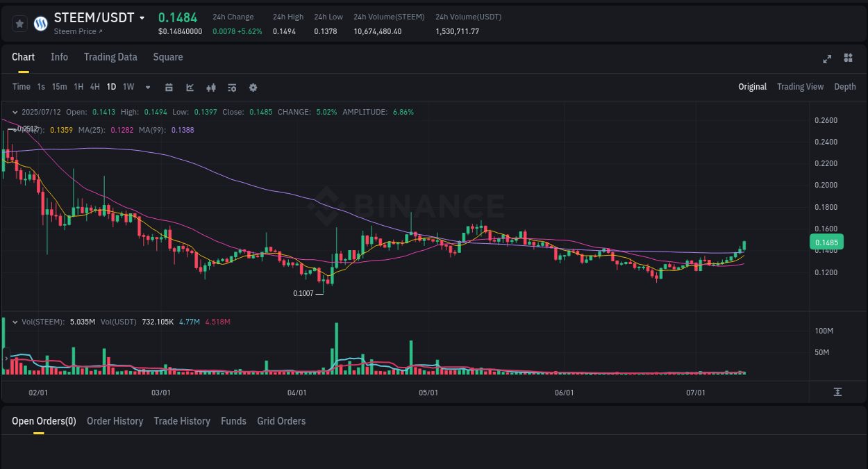
Task: Collapse the volume indicator row chevron
Action: tap(15, 322)
